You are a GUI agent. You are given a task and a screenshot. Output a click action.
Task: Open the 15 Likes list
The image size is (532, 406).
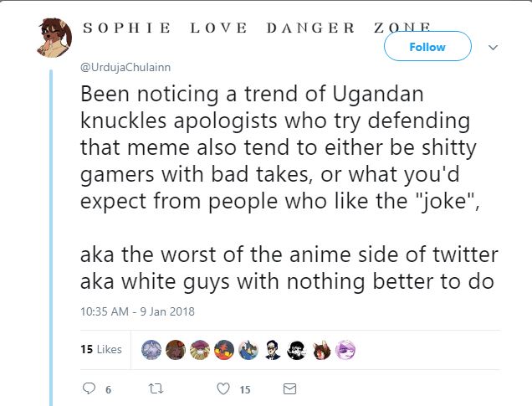point(101,349)
